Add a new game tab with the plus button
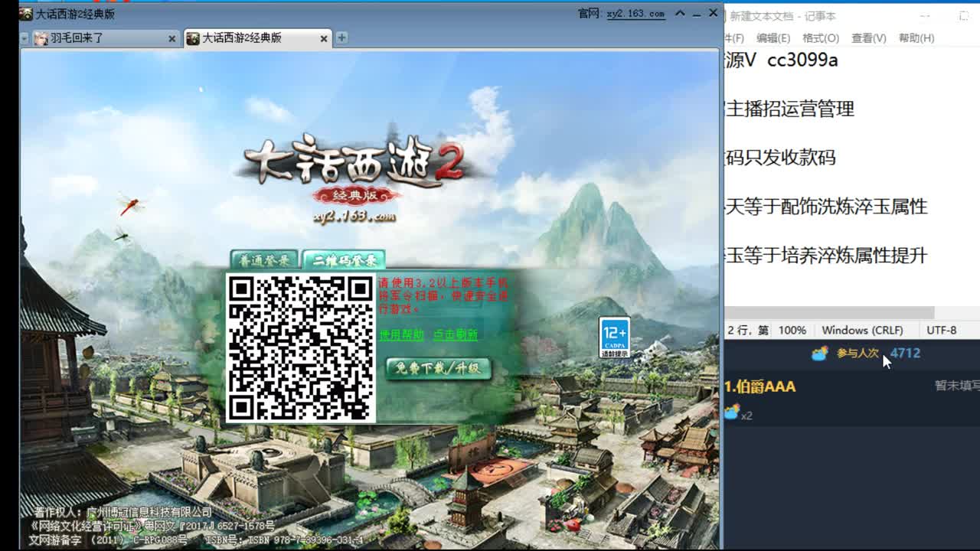 click(341, 37)
